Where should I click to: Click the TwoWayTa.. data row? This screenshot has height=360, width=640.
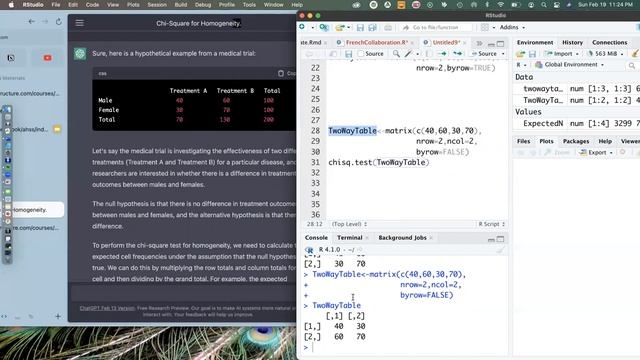point(576,100)
